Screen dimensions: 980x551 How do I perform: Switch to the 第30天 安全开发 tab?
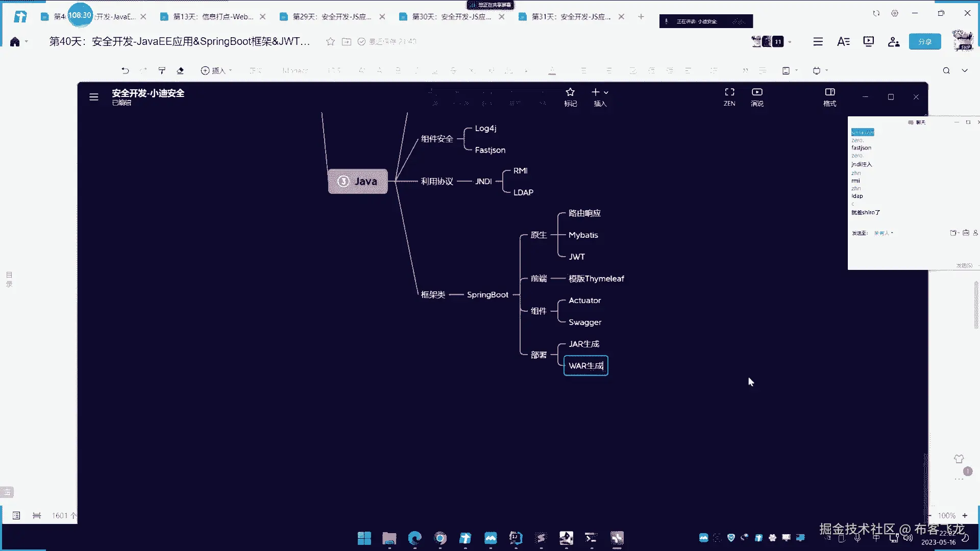pyautogui.click(x=451, y=17)
